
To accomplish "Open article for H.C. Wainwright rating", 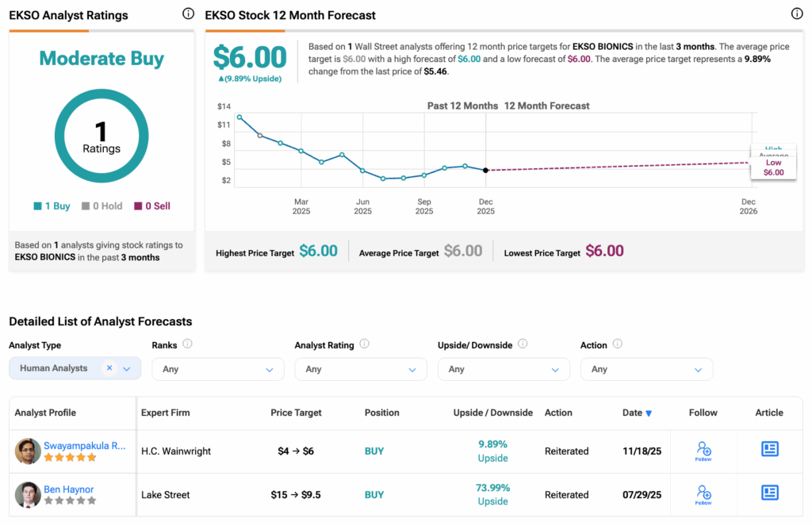I will click(769, 450).
